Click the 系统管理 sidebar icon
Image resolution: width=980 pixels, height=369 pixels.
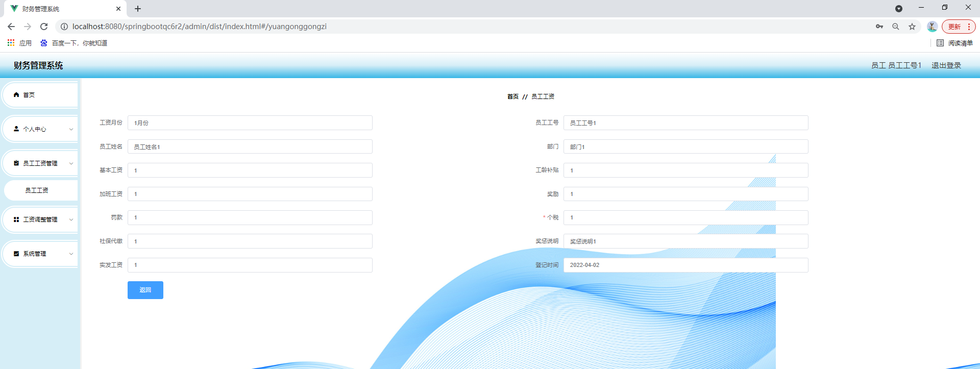point(16,254)
